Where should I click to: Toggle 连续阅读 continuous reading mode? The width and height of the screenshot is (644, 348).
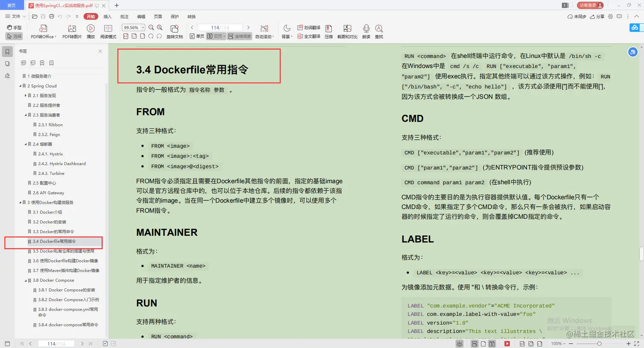[x=239, y=36]
